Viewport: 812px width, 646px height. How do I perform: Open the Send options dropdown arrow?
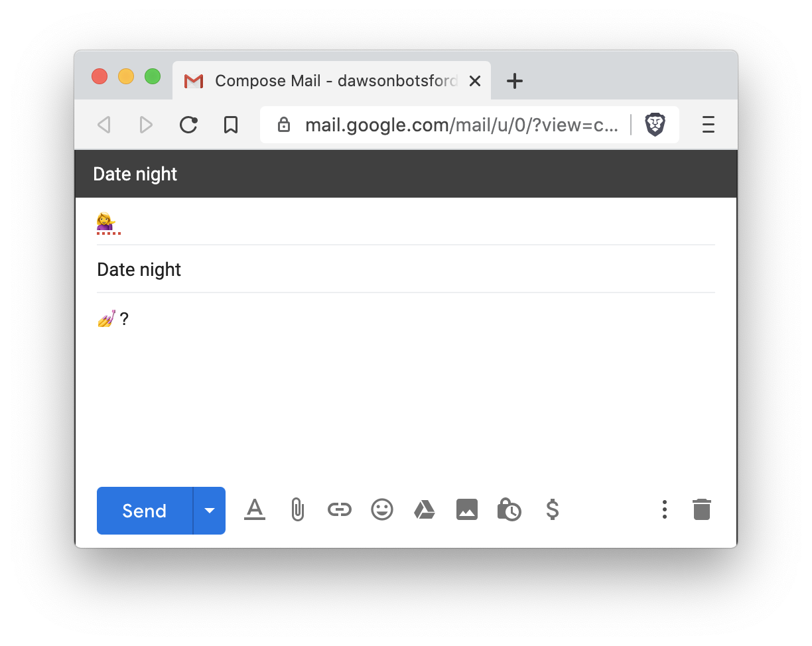tap(209, 511)
